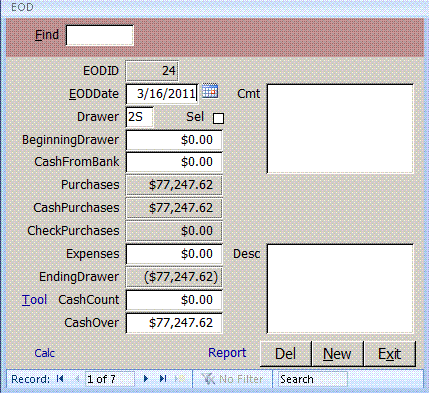
Task: Select the CashFromBank amount field
Action: [174, 162]
